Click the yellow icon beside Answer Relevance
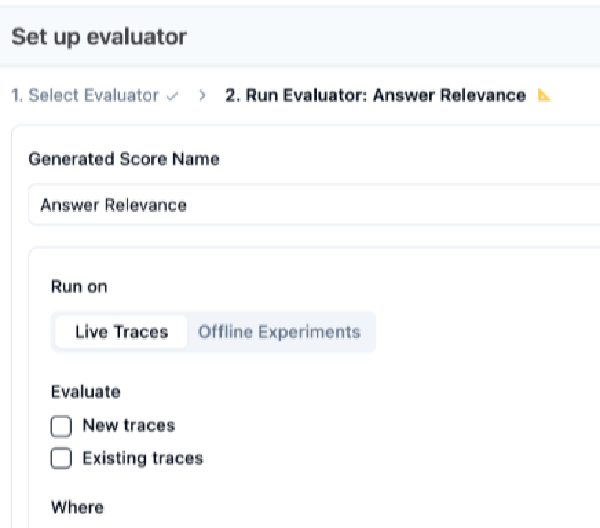This screenshot has width=600, height=528. [x=544, y=96]
